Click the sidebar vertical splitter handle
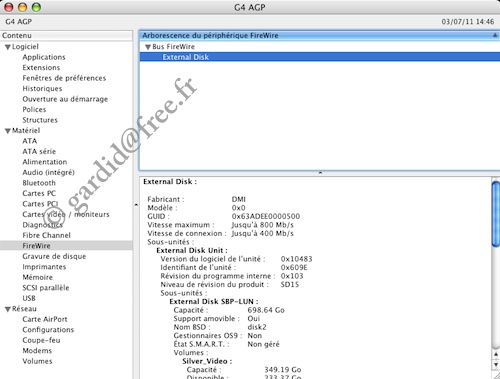Viewport: 500px width, 379px height. (x=136, y=205)
